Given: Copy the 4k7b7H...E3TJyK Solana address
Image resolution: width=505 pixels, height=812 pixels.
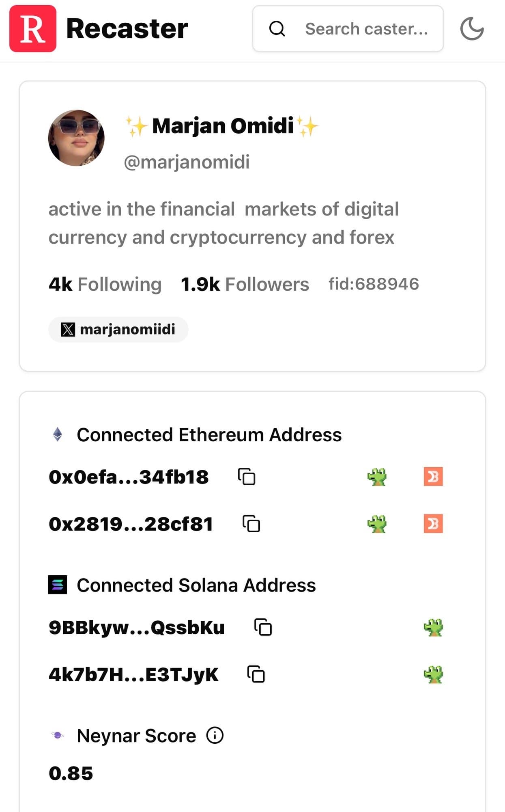Looking at the screenshot, I should [256, 674].
